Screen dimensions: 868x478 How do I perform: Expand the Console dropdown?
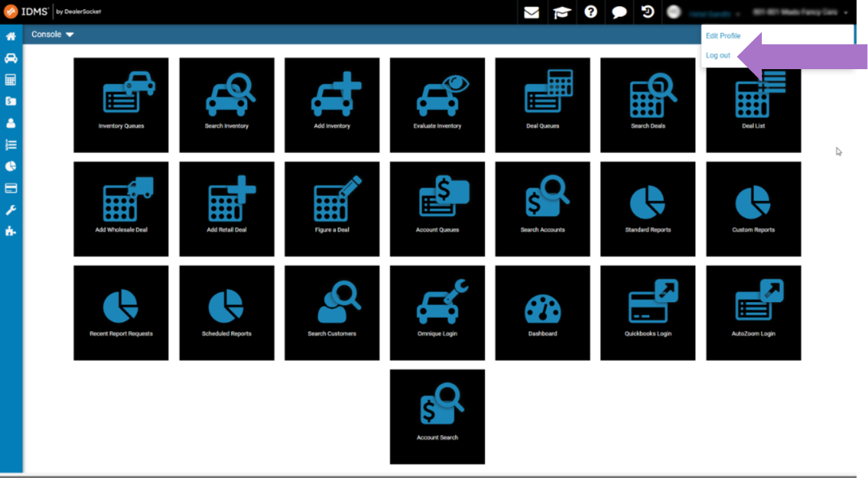[x=52, y=34]
